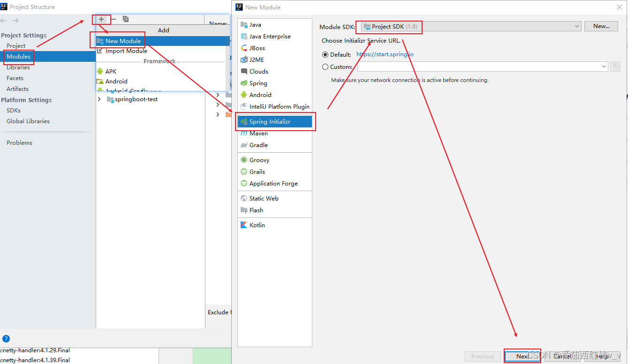Select the Application Forge module type
This screenshot has height=364, width=628.
pyautogui.click(x=275, y=184)
